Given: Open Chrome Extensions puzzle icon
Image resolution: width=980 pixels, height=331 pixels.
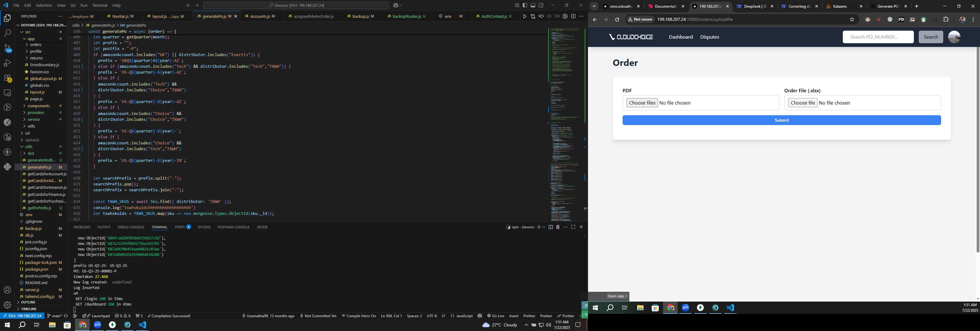Looking at the screenshot, I should (946, 19).
